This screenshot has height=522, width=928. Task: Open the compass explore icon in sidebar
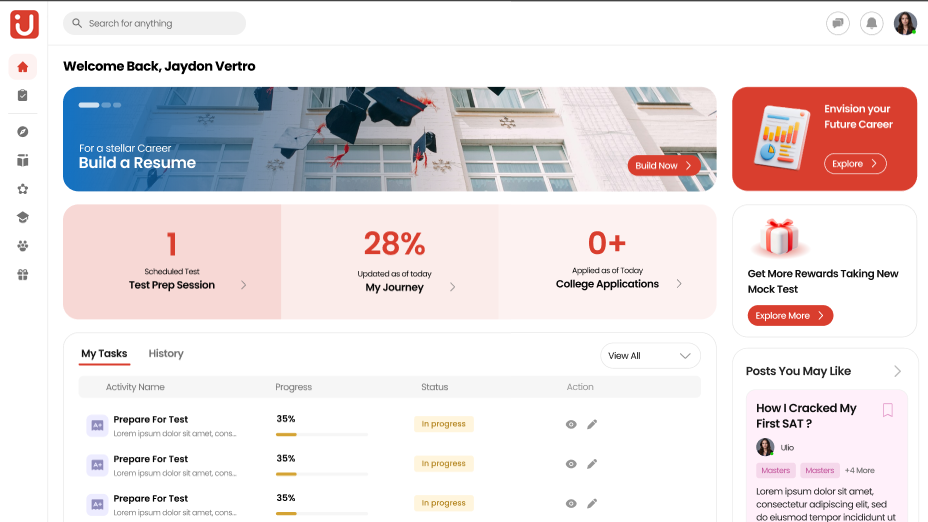pyautogui.click(x=23, y=132)
